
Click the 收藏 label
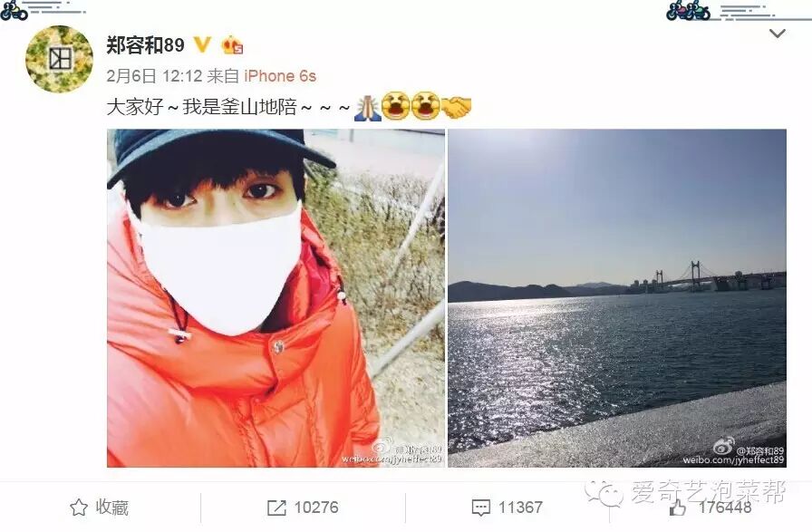click(x=111, y=508)
